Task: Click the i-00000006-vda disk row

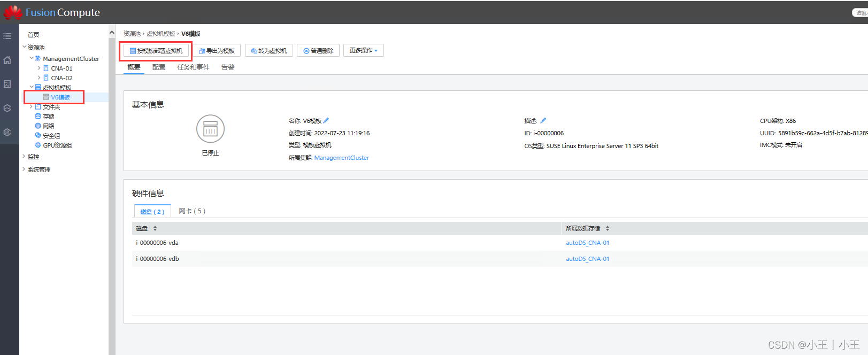Action: [x=500, y=243]
